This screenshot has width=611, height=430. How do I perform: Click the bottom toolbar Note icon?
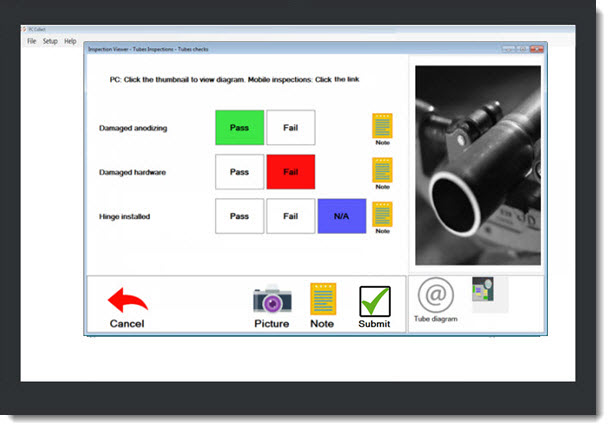coord(322,299)
